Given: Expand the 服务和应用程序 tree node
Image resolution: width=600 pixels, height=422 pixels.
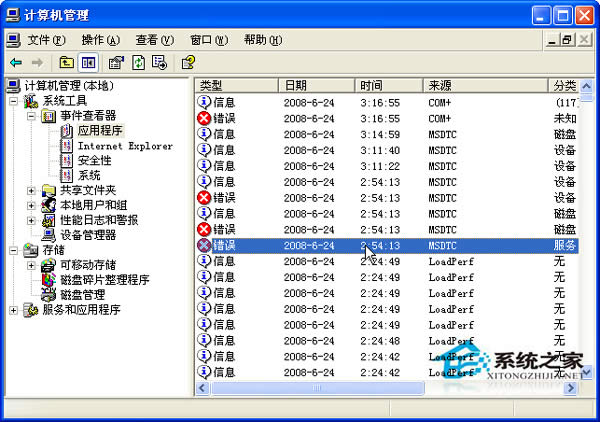Looking at the screenshot, I should (x=14, y=310).
